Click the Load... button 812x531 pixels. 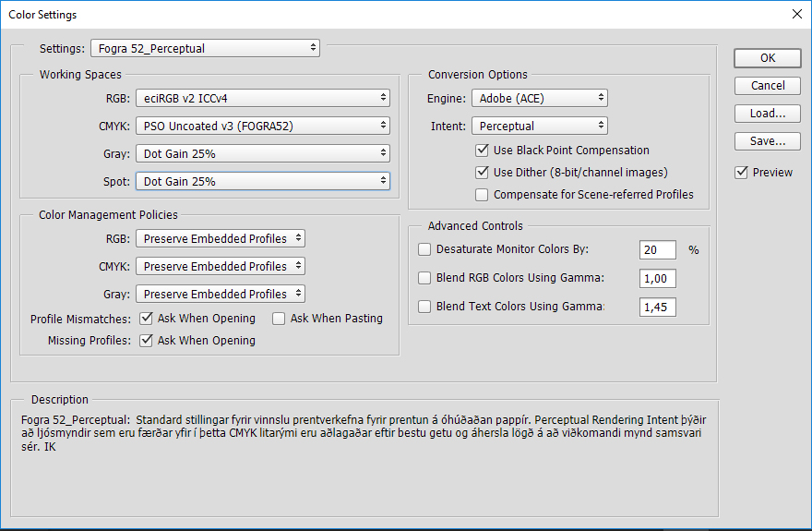pyautogui.click(x=767, y=114)
